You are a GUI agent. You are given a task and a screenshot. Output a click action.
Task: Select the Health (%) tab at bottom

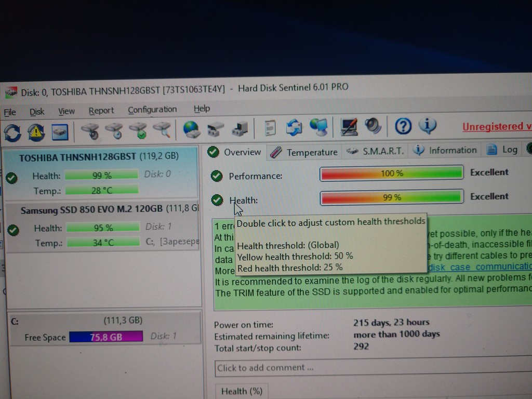[x=242, y=391]
